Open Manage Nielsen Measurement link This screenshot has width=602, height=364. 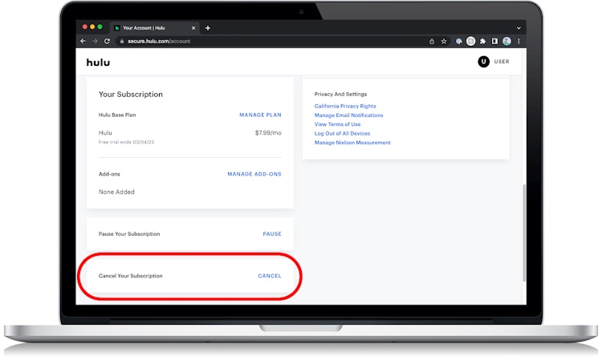point(352,143)
